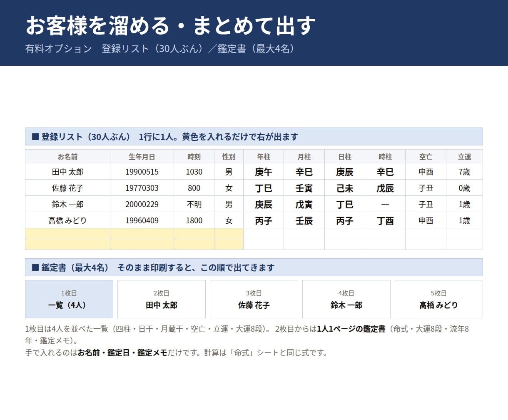The height and width of the screenshot is (420, 508).
Task: Click 鈴木 一郎's 日柱 value 丁巳
Action: pyautogui.click(x=345, y=204)
